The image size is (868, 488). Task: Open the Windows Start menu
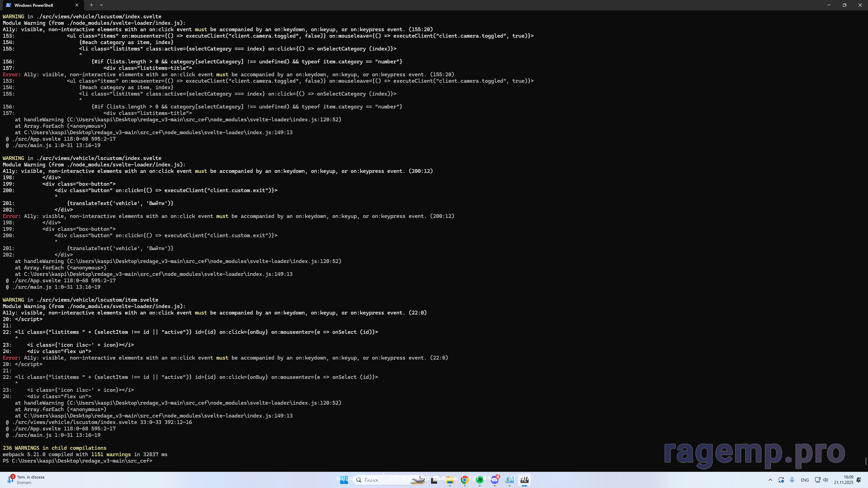[x=344, y=480]
